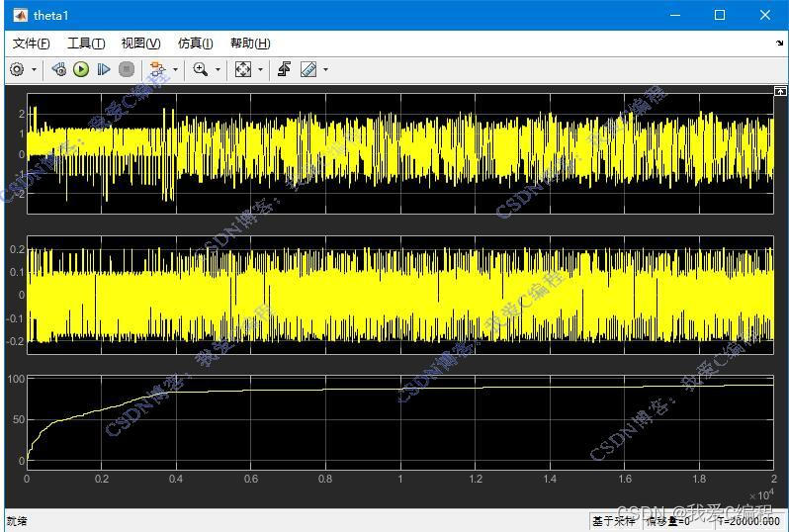789x532 pixels.
Task: Open the 文件(F) menu
Action: tap(32, 44)
